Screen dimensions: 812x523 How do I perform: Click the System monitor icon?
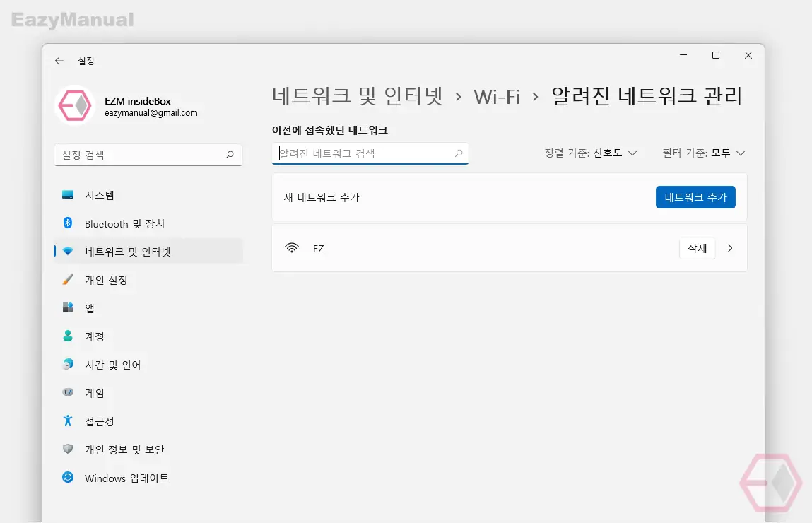click(68, 194)
